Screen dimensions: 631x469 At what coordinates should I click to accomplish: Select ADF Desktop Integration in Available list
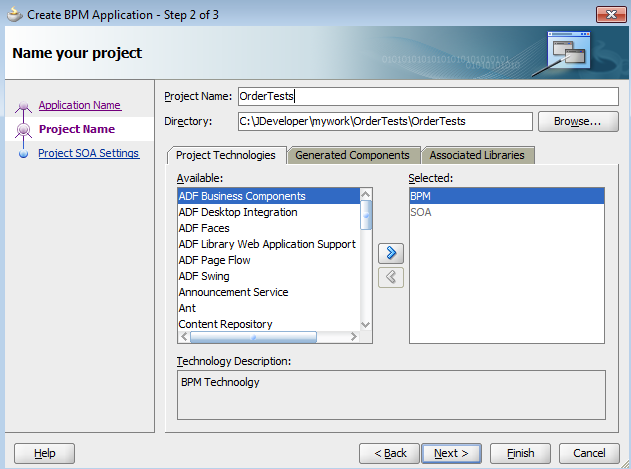point(237,212)
